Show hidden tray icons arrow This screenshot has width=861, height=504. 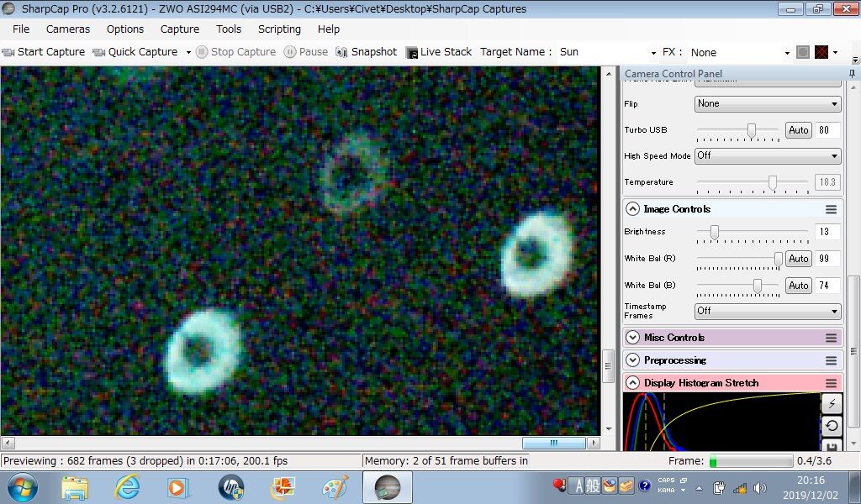[x=699, y=488]
